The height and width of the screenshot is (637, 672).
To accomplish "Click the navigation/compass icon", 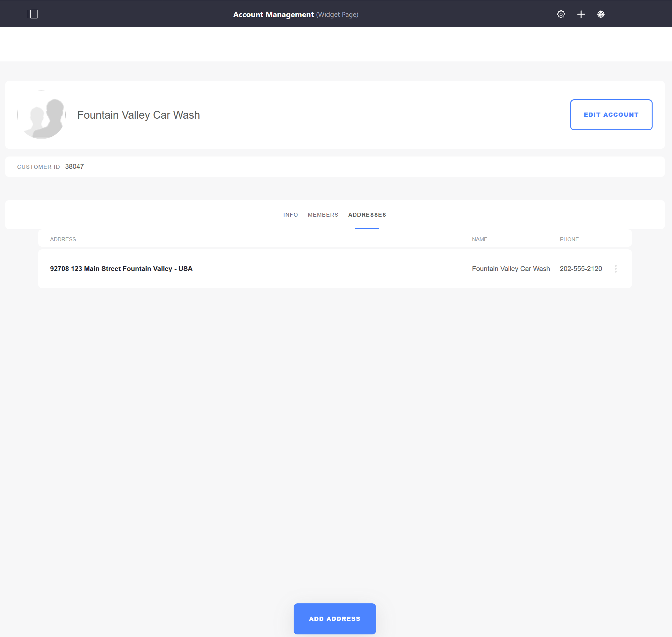I will click(x=600, y=14).
